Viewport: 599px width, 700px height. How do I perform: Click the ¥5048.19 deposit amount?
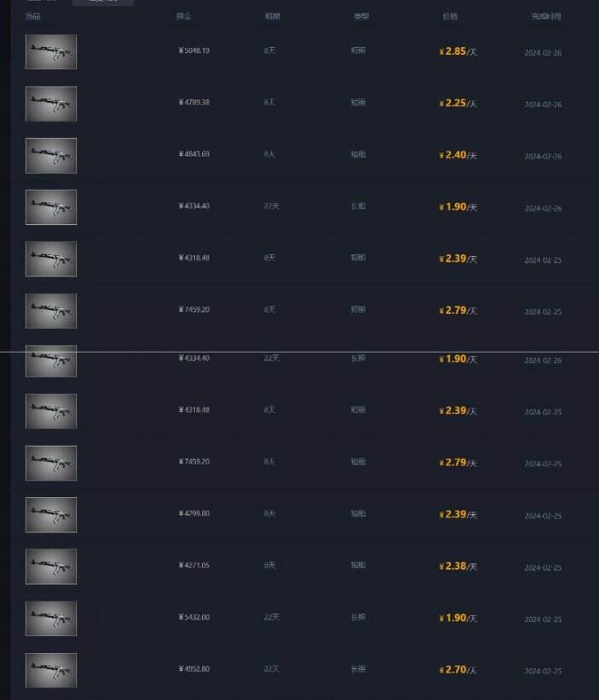click(193, 50)
